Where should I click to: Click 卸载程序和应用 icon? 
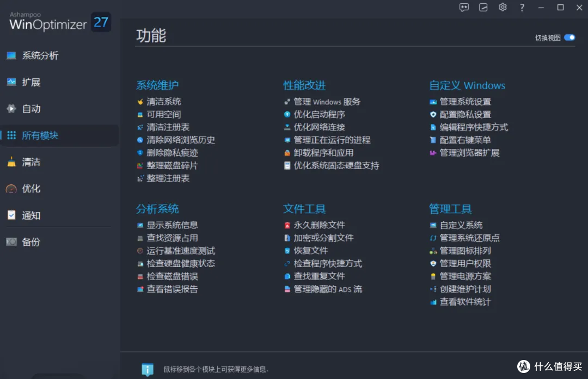(x=287, y=152)
